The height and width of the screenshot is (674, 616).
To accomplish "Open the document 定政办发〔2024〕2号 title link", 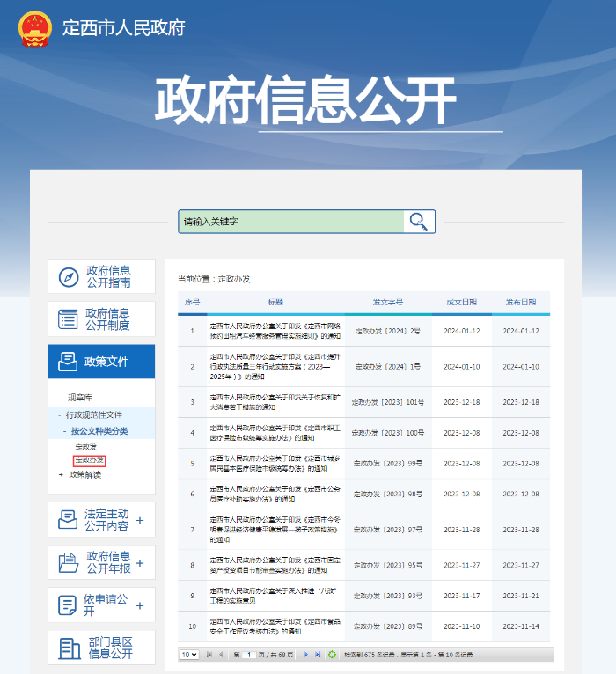I will (262, 331).
